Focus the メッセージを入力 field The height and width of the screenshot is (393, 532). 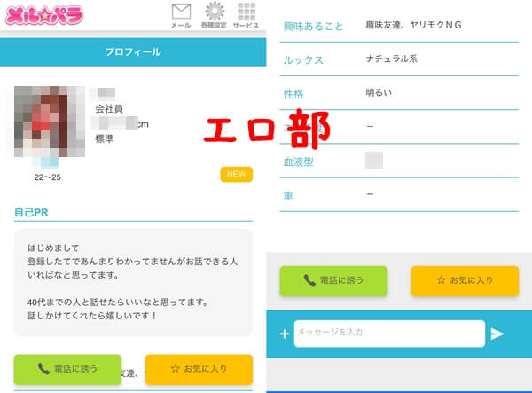pyautogui.click(x=389, y=334)
